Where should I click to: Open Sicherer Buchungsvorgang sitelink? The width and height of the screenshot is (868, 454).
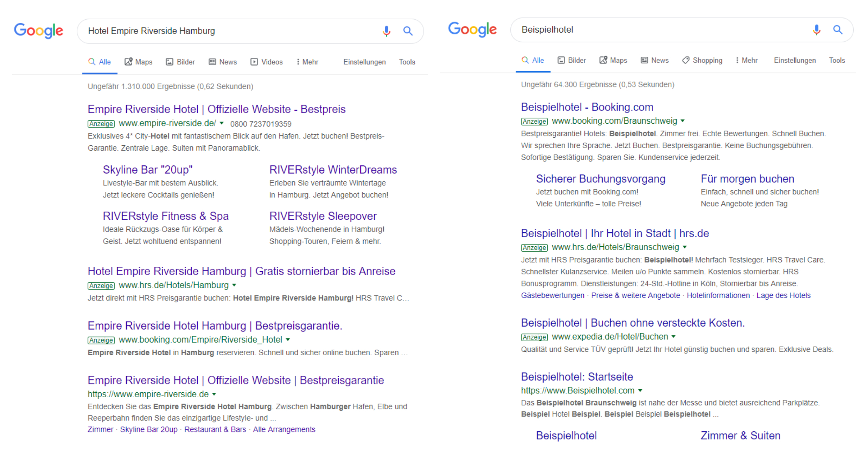click(x=601, y=179)
